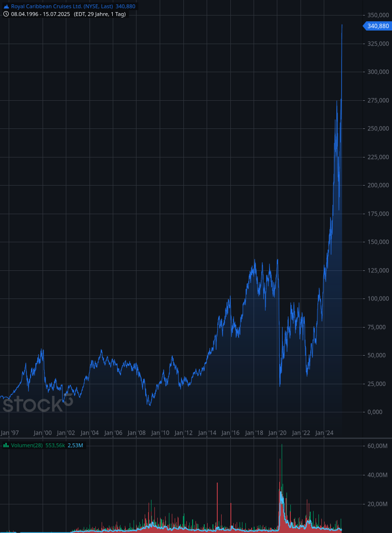This screenshot has height=533, width=392.
Task: Click the 175,000 price axis label
Action: pos(378,214)
